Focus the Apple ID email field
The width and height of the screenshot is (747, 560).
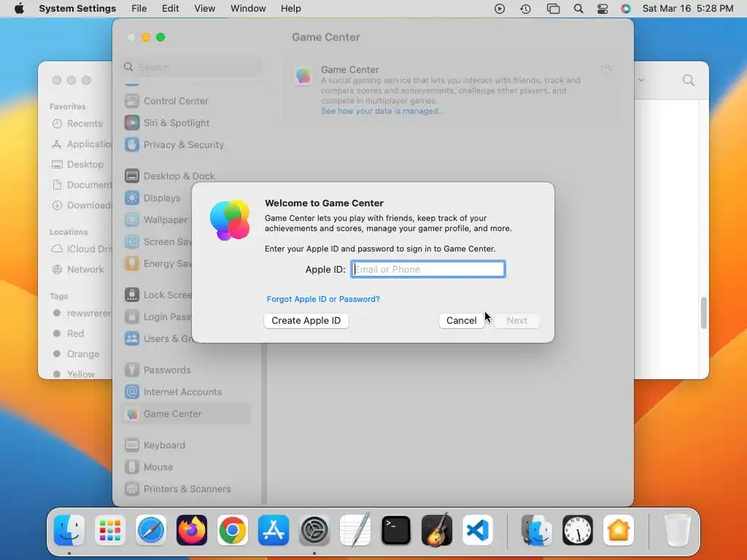click(x=427, y=269)
